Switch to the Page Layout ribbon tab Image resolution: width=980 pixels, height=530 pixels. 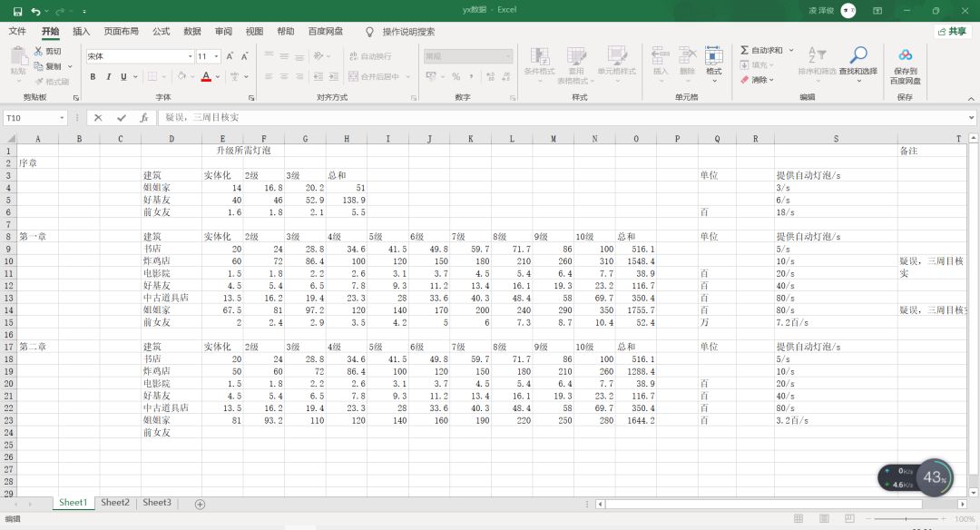point(121,31)
